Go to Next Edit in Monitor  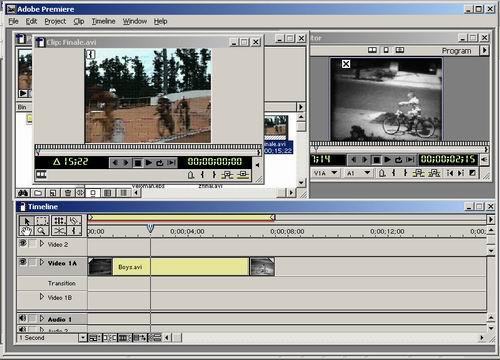click(x=461, y=173)
